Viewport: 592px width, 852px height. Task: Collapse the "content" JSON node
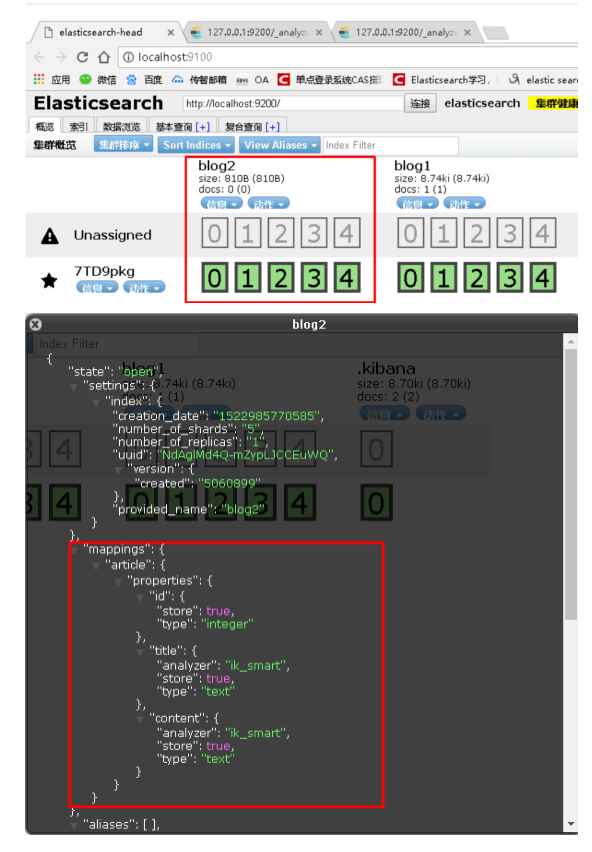click(x=140, y=719)
